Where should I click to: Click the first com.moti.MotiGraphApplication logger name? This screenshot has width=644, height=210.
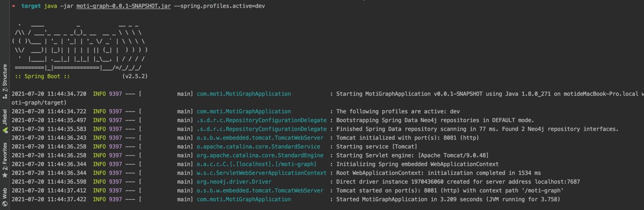(244, 94)
